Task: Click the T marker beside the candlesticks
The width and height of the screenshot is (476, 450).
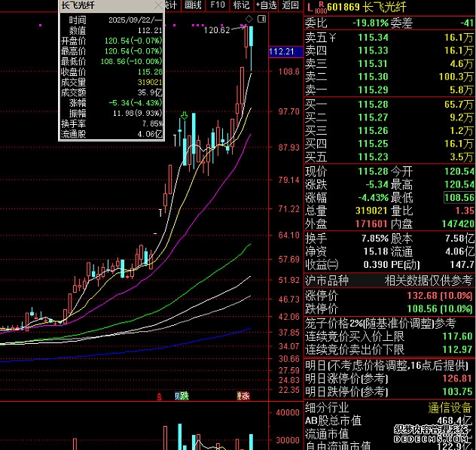Action: coord(176,140)
